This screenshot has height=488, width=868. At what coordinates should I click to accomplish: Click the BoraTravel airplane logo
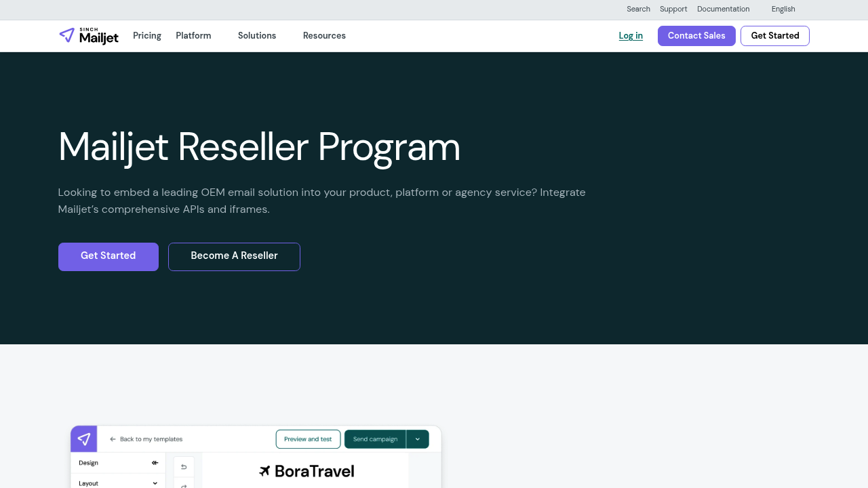click(264, 470)
